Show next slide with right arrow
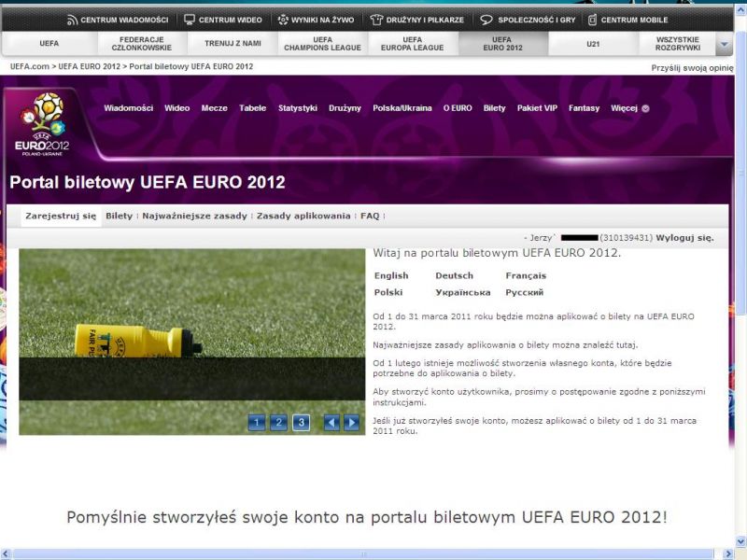Viewport: 747px width, 560px height. (352, 423)
